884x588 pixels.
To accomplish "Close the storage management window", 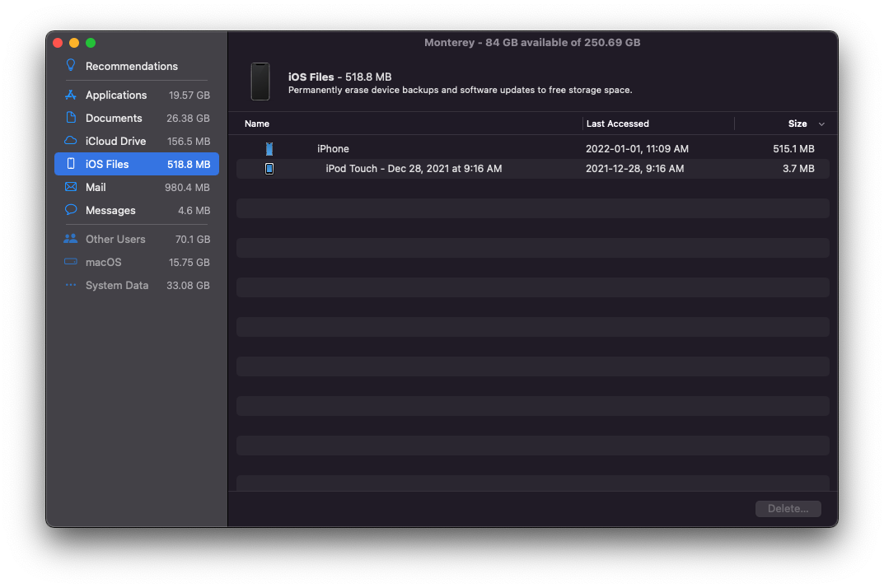I will pos(58,43).
